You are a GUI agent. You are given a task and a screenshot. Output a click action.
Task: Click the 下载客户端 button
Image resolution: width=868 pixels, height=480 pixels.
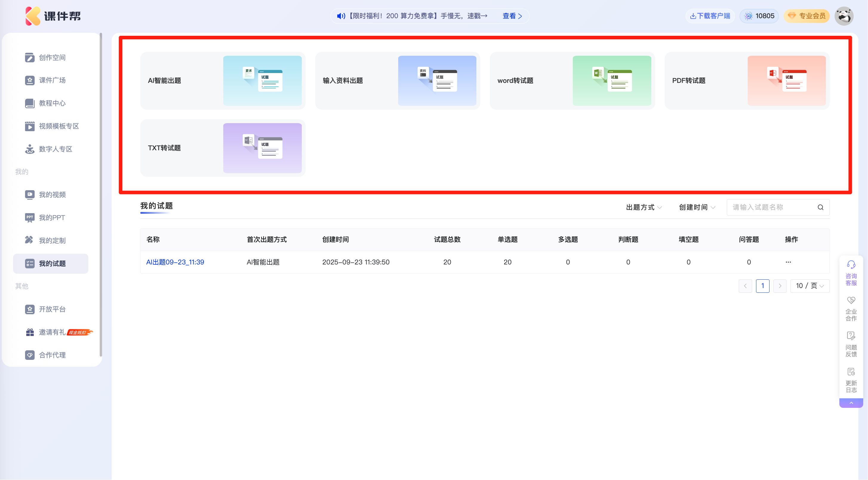(x=710, y=16)
